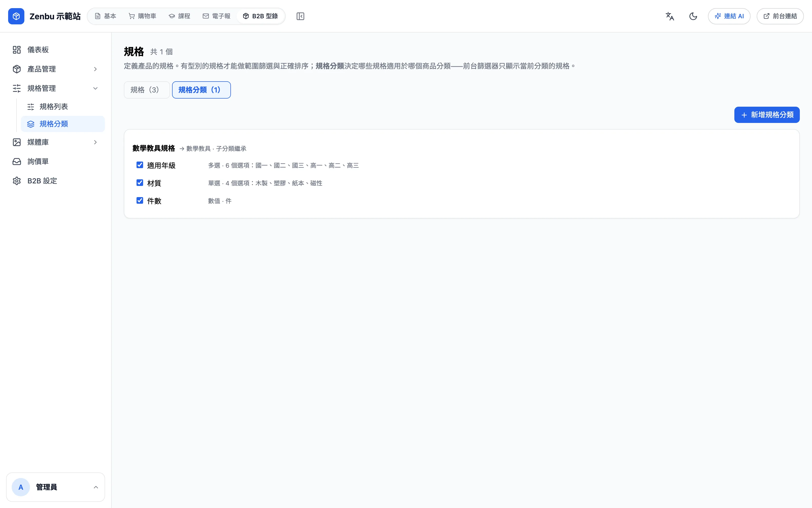Open the 前台連結 link button
The width and height of the screenshot is (812, 508).
click(780, 16)
